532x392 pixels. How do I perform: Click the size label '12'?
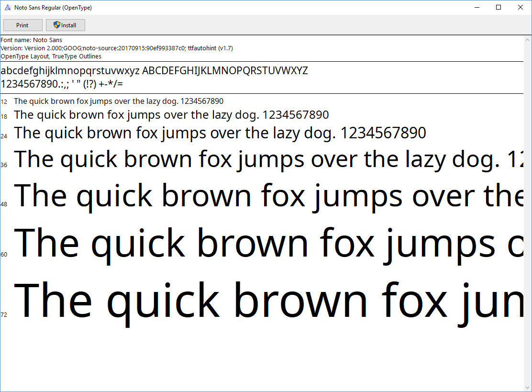click(x=4, y=102)
